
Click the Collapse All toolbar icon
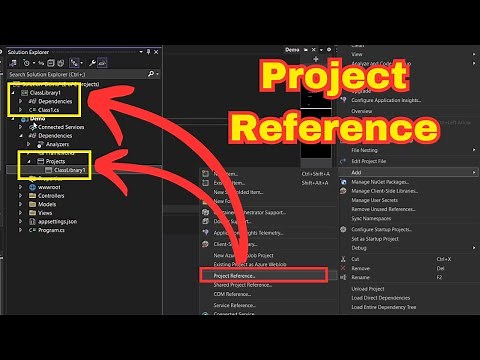click(50, 63)
